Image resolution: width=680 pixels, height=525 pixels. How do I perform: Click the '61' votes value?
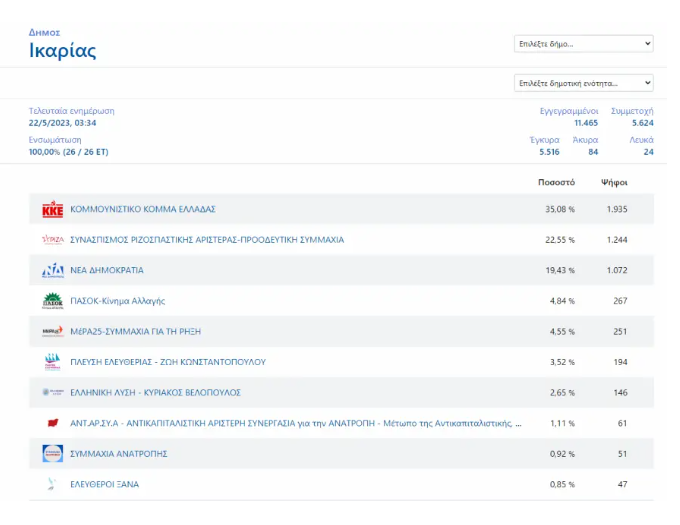pyautogui.click(x=622, y=423)
